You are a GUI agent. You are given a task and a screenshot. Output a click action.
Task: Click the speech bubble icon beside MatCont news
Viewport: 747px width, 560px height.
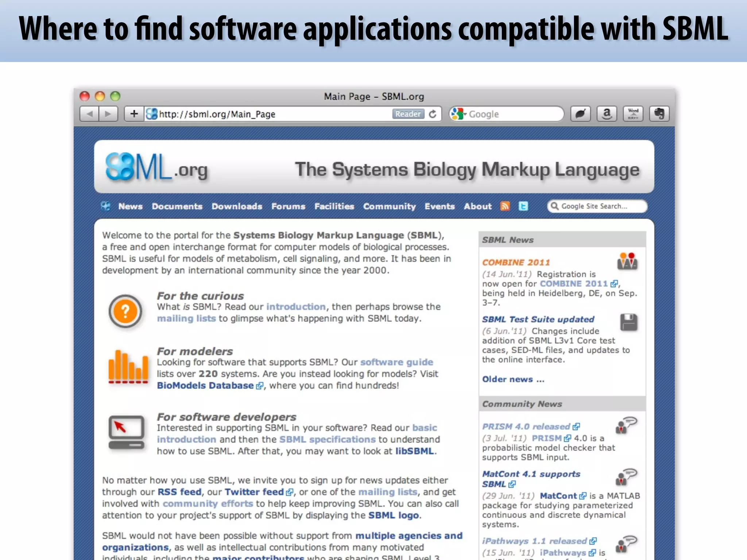[626, 477]
